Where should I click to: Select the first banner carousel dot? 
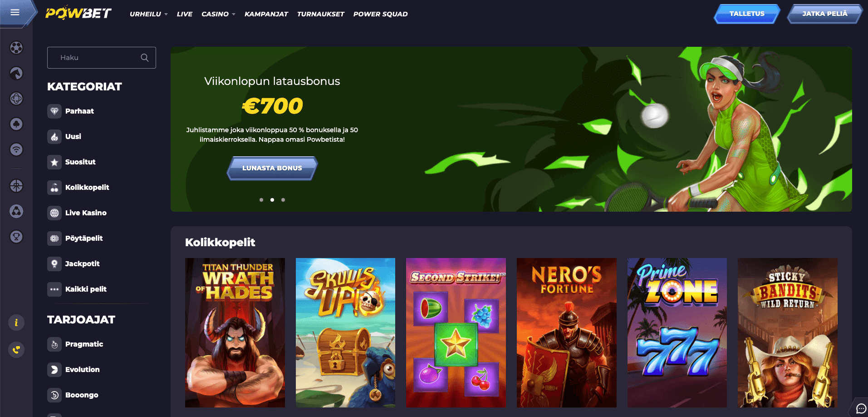point(261,200)
